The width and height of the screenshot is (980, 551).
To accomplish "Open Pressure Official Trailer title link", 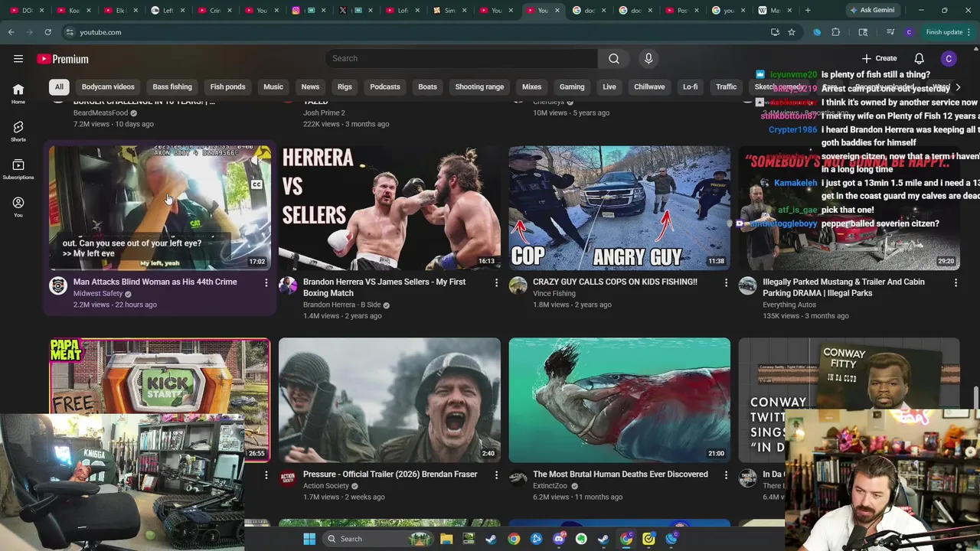I will tap(390, 474).
